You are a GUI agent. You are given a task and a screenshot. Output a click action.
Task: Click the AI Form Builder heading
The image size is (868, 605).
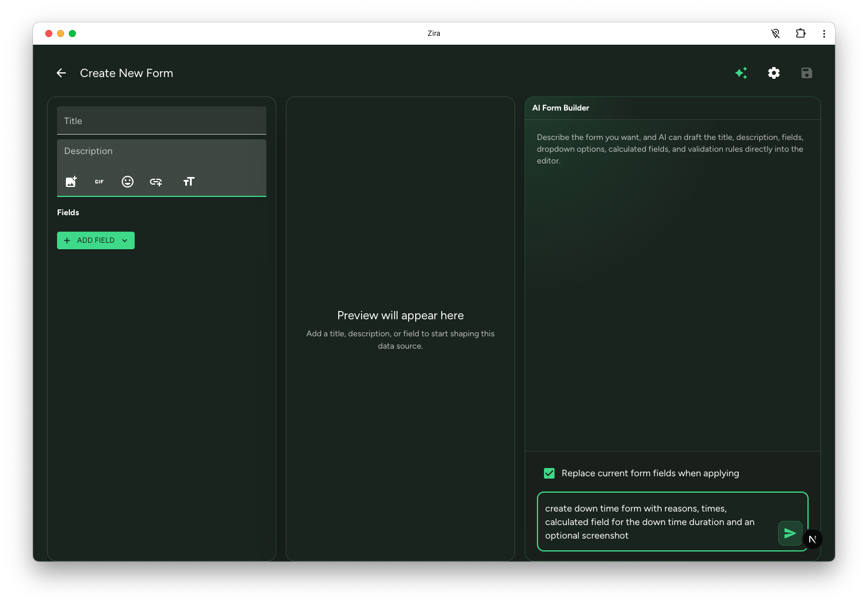pos(560,108)
